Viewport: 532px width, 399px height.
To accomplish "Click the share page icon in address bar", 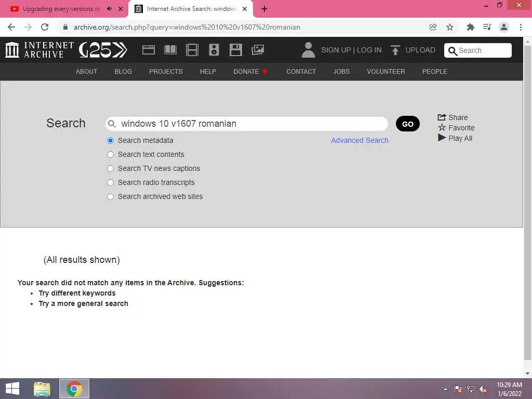I will pyautogui.click(x=433, y=27).
